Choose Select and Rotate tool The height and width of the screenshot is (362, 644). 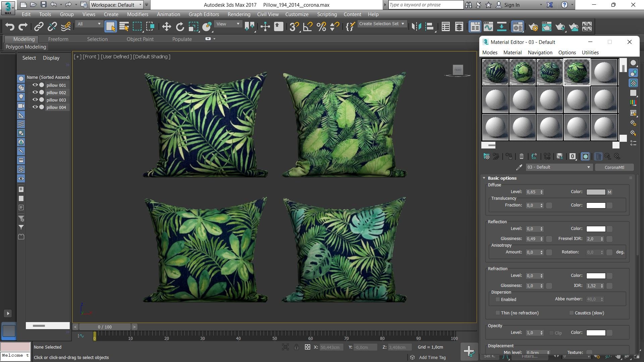pos(180,27)
